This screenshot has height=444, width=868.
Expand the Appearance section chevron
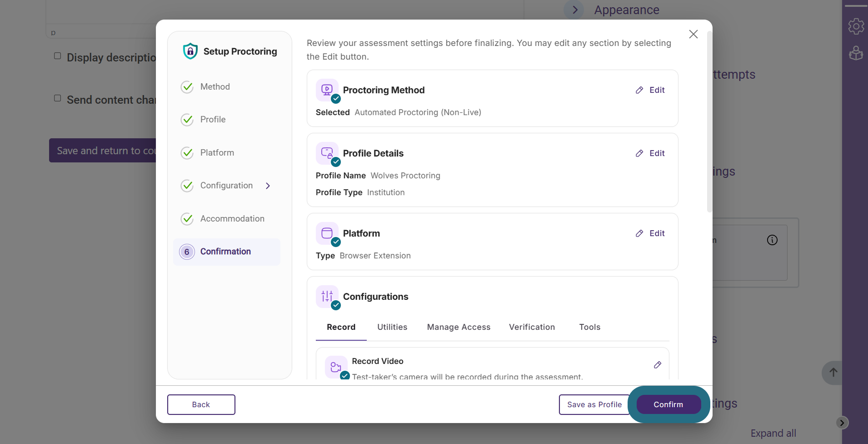tap(575, 10)
